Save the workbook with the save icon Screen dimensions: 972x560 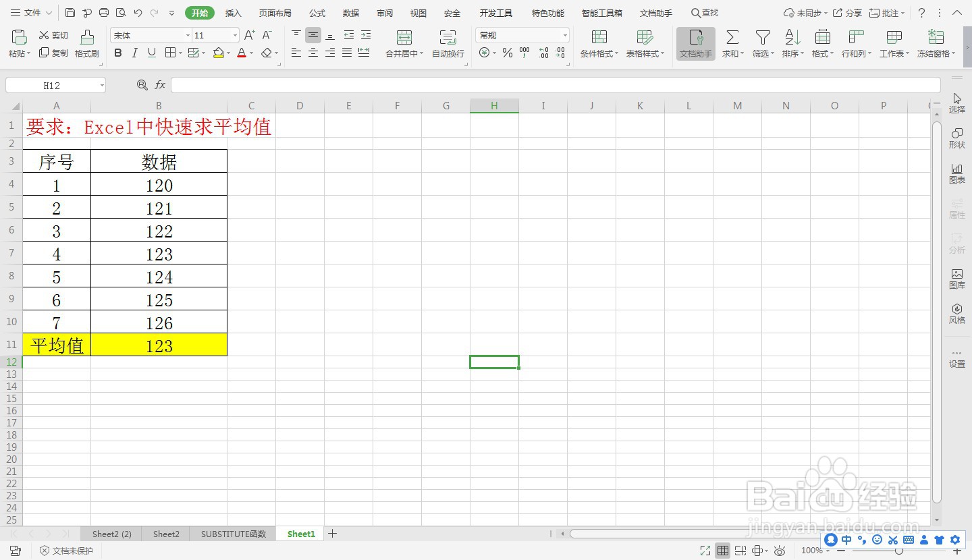pyautogui.click(x=70, y=13)
